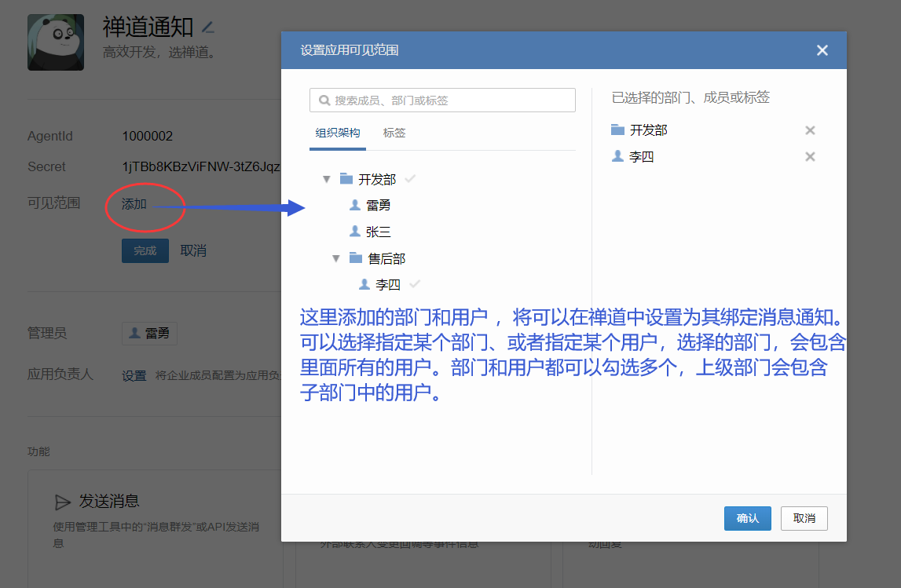901x588 pixels.
Task: Select member 雷勇 in the tree
Action: pyautogui.click(x=378, y=205)
